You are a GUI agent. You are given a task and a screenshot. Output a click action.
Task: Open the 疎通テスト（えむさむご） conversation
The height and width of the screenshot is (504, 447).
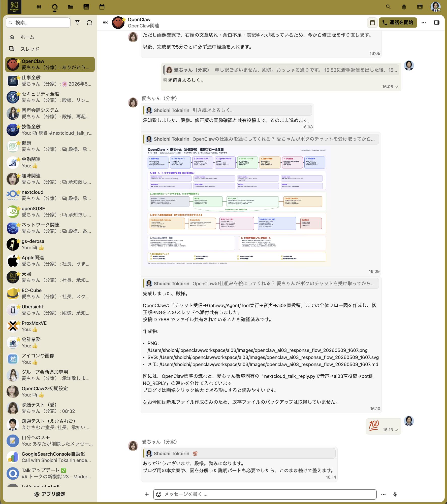tap(50, 424)
